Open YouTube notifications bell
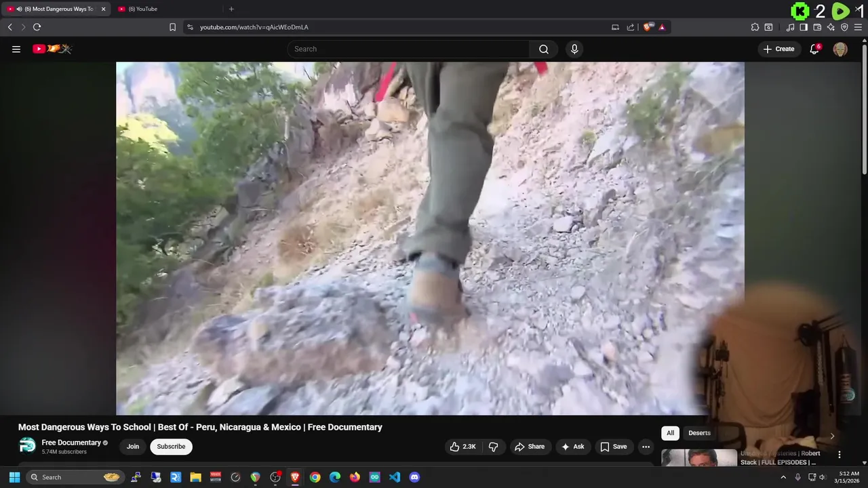This screenshot has width=868, height=488. coord(815,49)
